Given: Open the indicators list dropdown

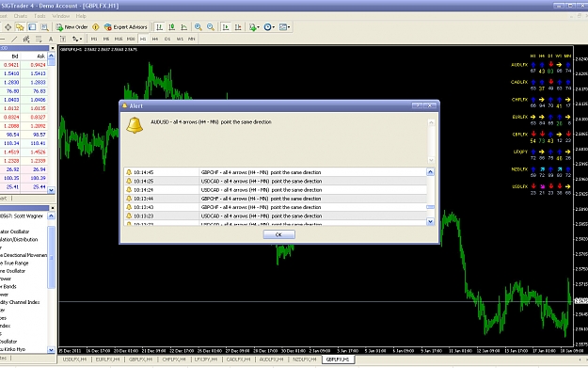Looking at the screenshot, I should [254, 27].
